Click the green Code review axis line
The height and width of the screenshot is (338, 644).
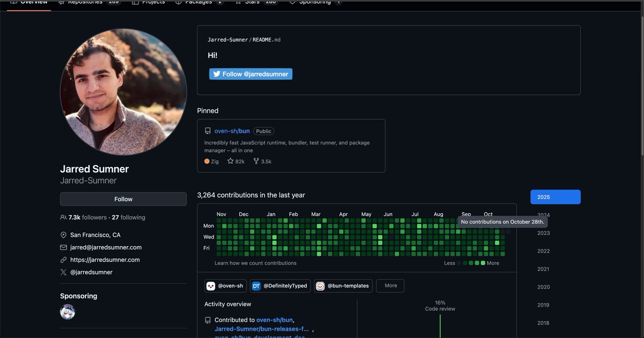pyautogui.click(x=440, y=326)
